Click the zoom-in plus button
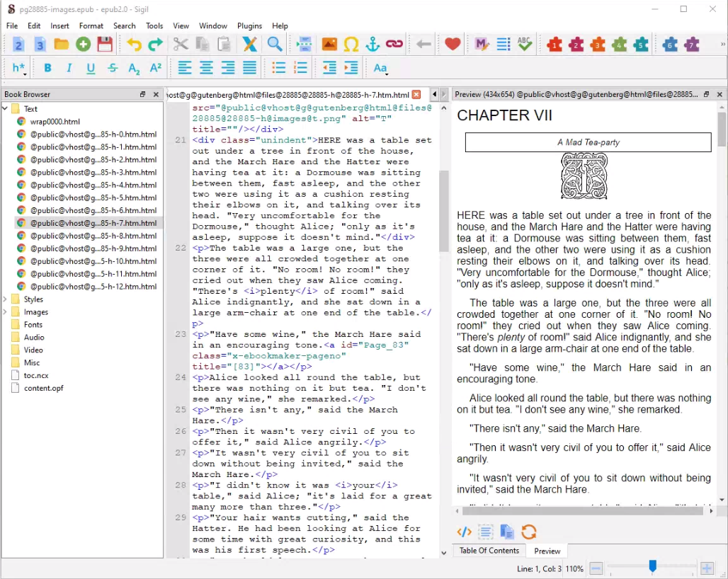728x579 pixels. tap(707, 567)
